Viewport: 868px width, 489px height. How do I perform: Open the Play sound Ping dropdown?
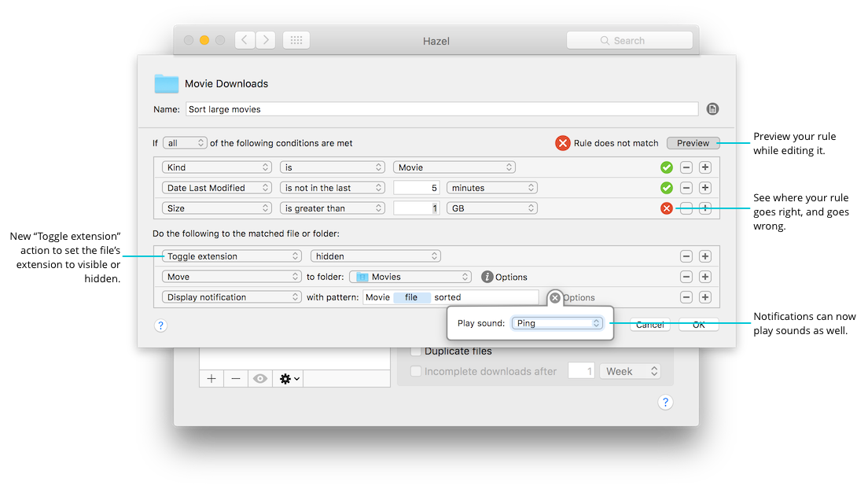557,323
